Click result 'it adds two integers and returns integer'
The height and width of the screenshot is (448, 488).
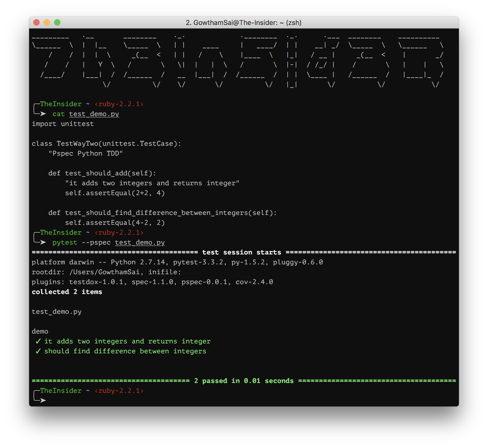127,341
